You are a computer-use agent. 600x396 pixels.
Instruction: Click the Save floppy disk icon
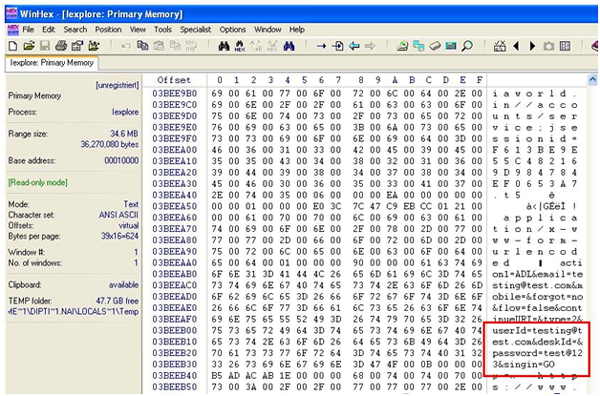(45, 46)
